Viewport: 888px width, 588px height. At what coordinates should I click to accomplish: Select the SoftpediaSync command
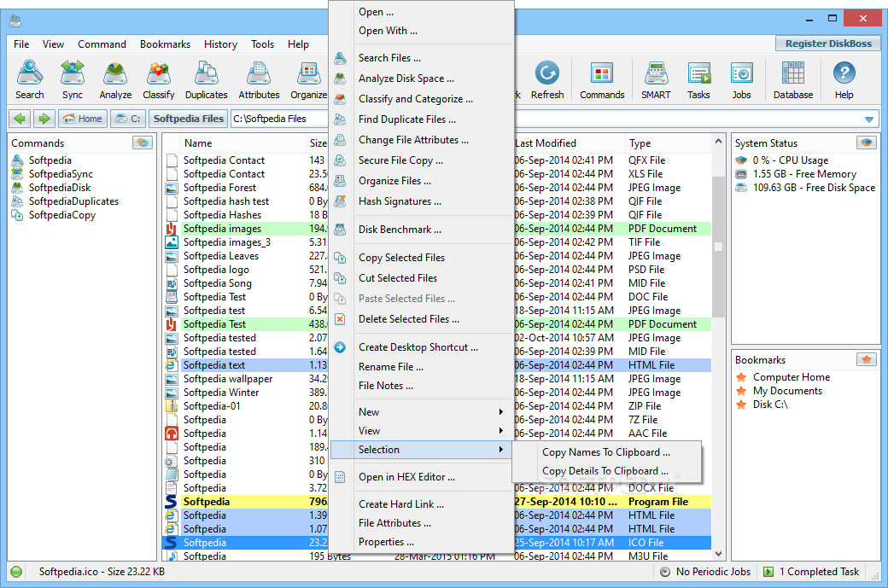(61, 174)
